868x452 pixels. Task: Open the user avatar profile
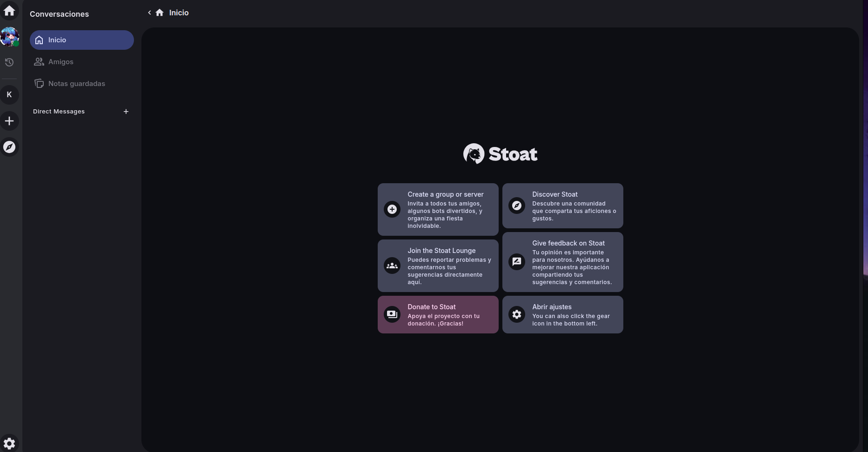pos(9,37)
